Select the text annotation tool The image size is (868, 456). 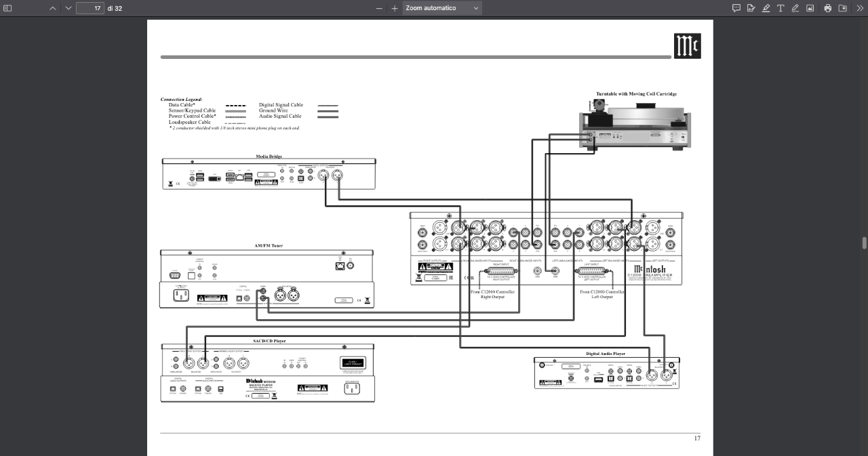781,8
